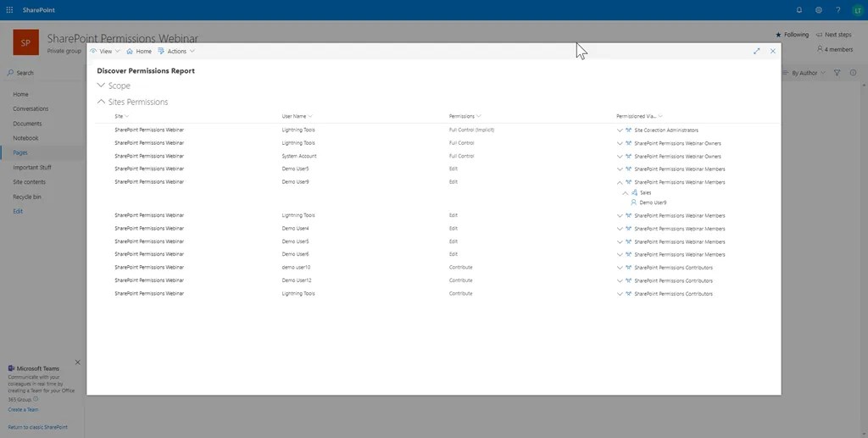Click the SharePoint title in the header

(39, 10)
